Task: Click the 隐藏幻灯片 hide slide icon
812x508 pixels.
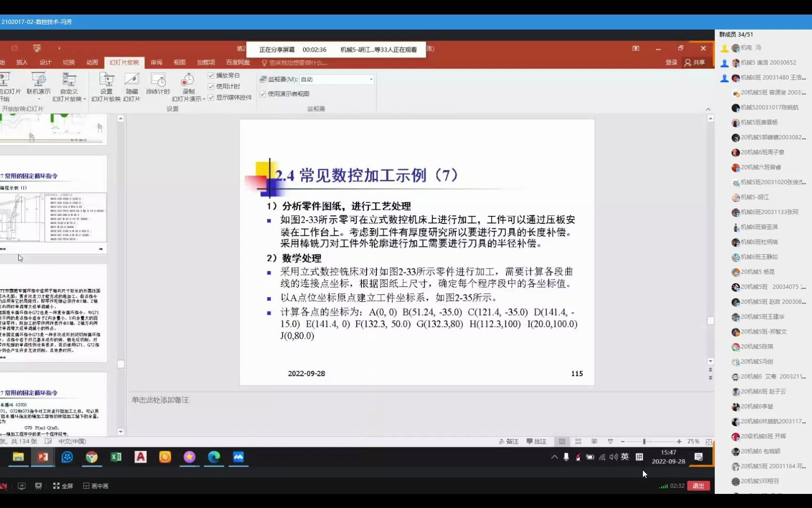Action: (132, 79)
